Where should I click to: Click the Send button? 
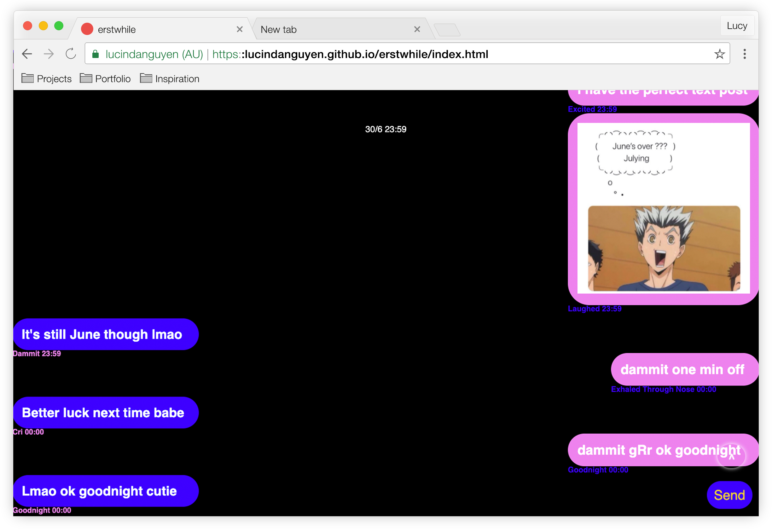pyautogui.click(x=729, y=495)
